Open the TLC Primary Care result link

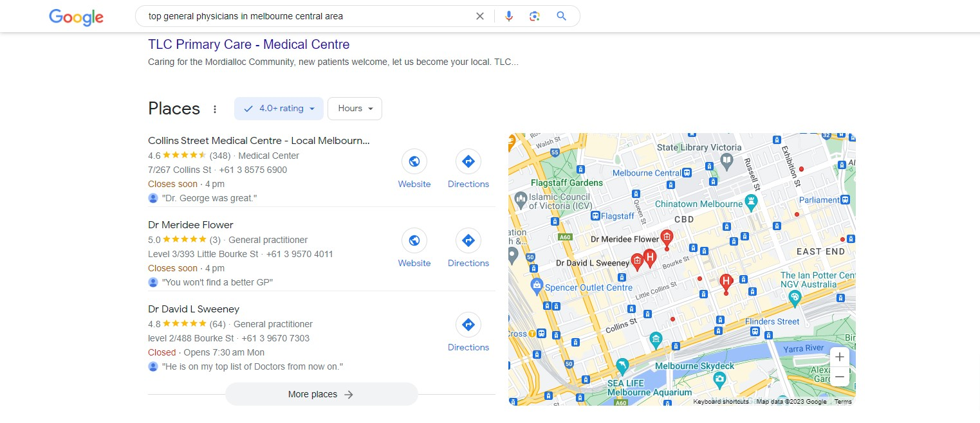(x=249, y=44)
